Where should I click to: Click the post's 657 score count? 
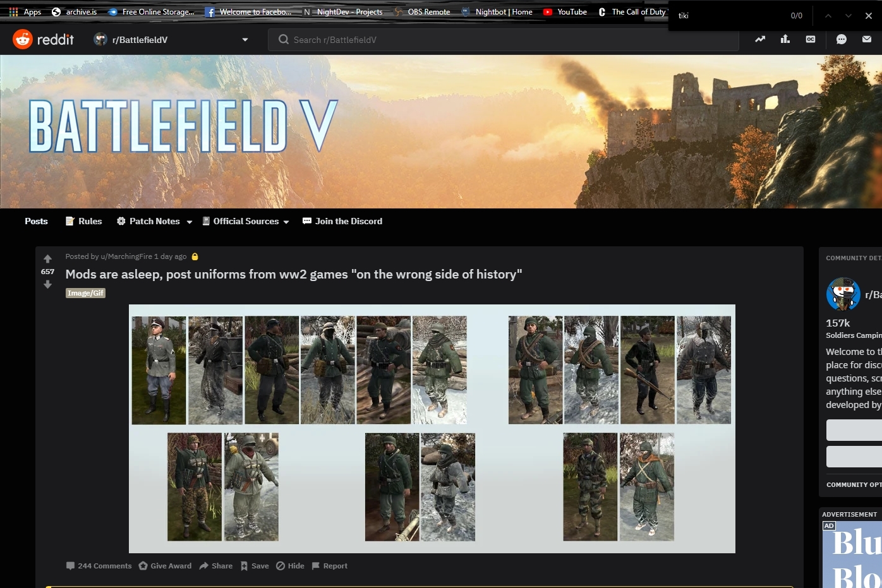pyautogui.click(x=47, y=272)
